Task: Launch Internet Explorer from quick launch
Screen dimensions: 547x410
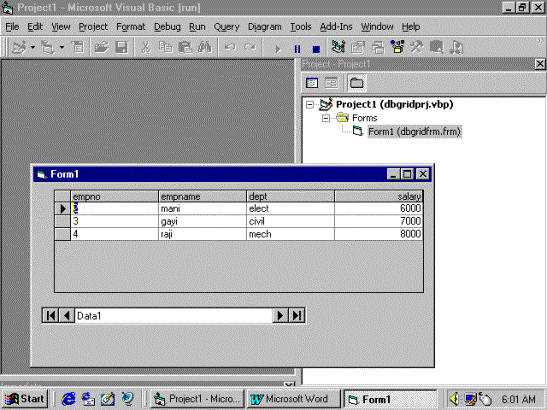Action: pyautogui.click(x=68, y=399)
